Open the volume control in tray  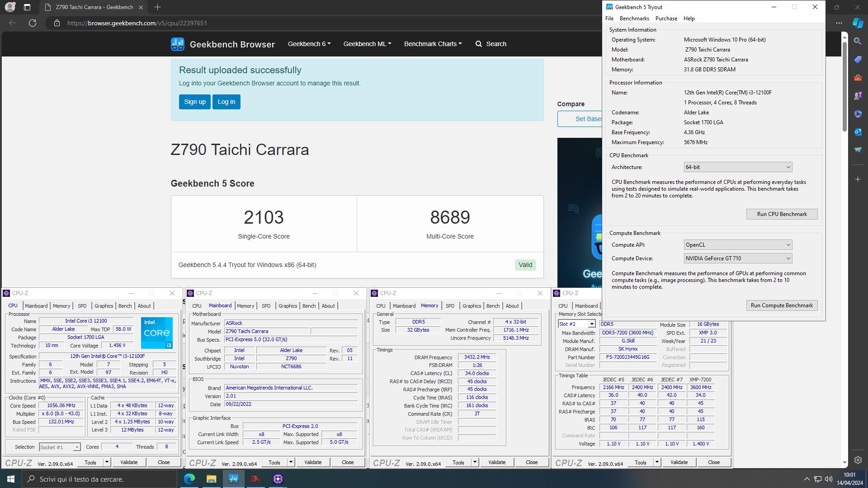point(829,479)
